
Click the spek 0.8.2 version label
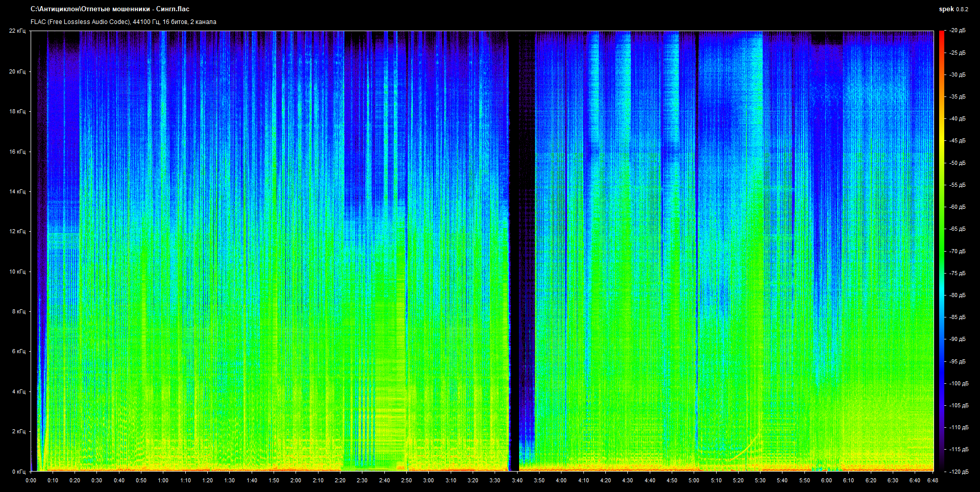(x=953, y=9)
